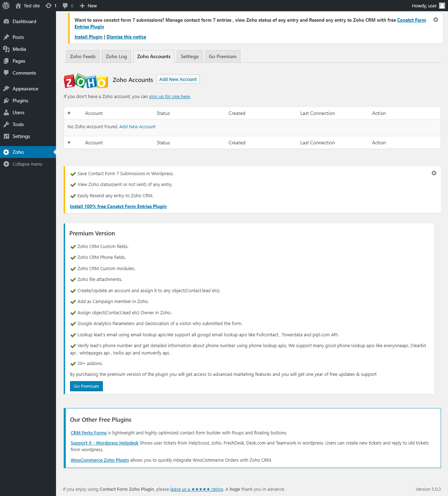
Task: Select the Zoho Accounts tab
Action: click(154, 56)
